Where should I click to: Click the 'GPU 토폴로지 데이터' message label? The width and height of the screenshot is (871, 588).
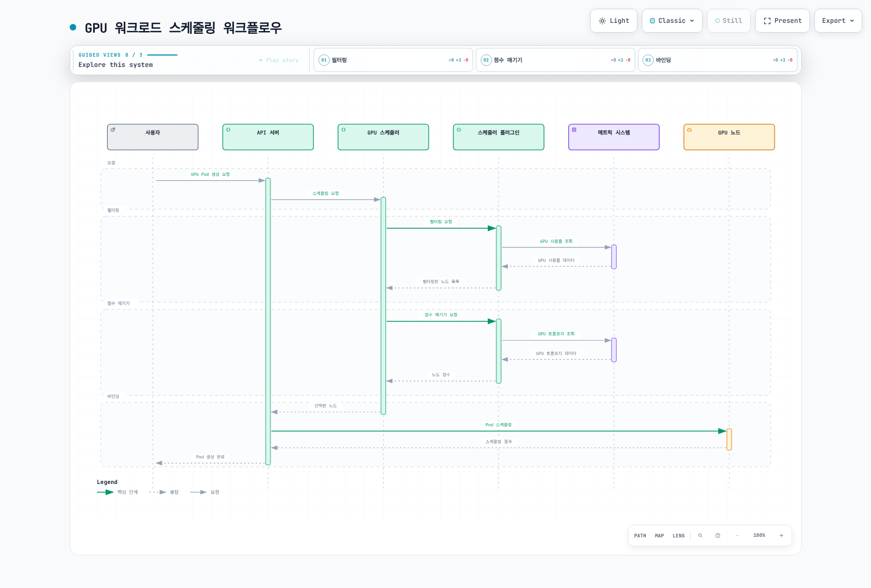pyautogui.click(x=556, y=353)
